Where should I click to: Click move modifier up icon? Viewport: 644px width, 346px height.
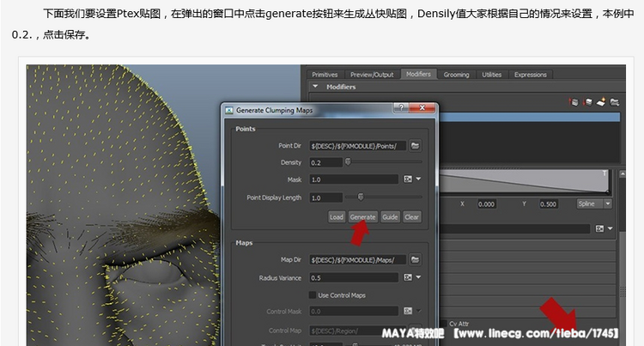[574, 102]
